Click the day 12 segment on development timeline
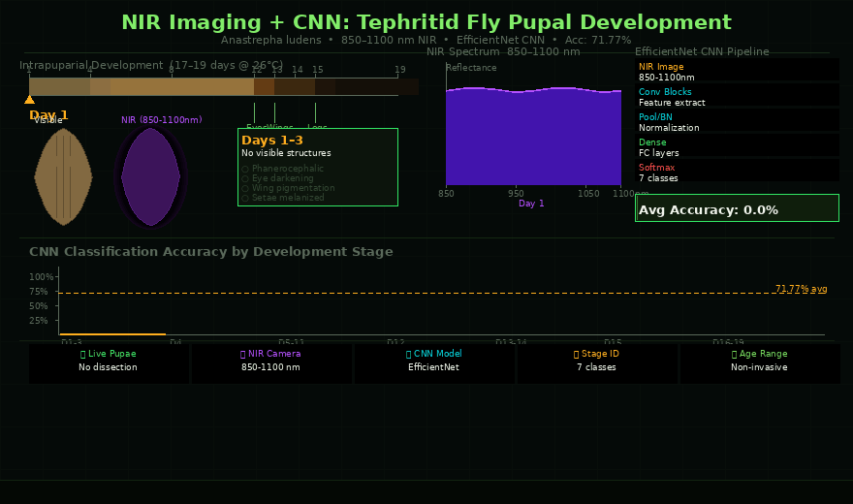The image size is (853, 504). pos(264,87)
